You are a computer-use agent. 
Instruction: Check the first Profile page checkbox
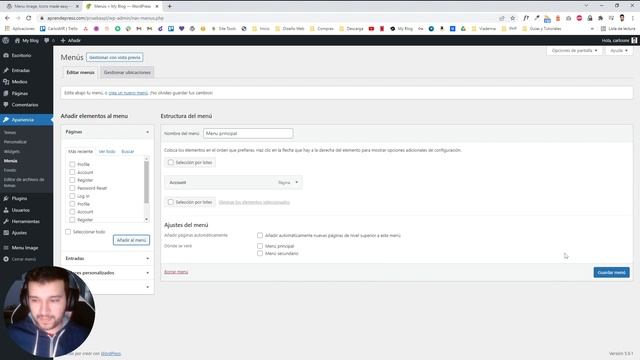coord(72,164)
